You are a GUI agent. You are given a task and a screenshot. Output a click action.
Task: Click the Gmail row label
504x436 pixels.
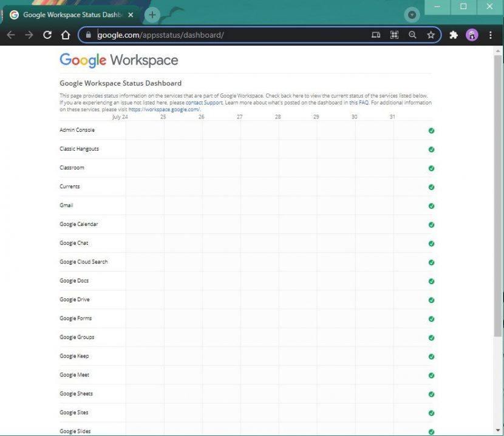point(66,205)
